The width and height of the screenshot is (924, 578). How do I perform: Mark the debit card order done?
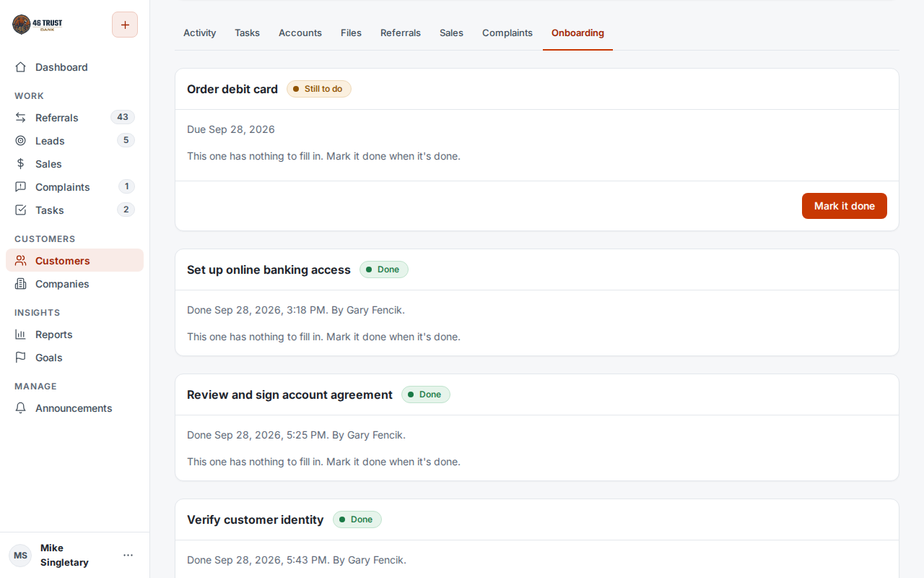[x=845, y=206]
